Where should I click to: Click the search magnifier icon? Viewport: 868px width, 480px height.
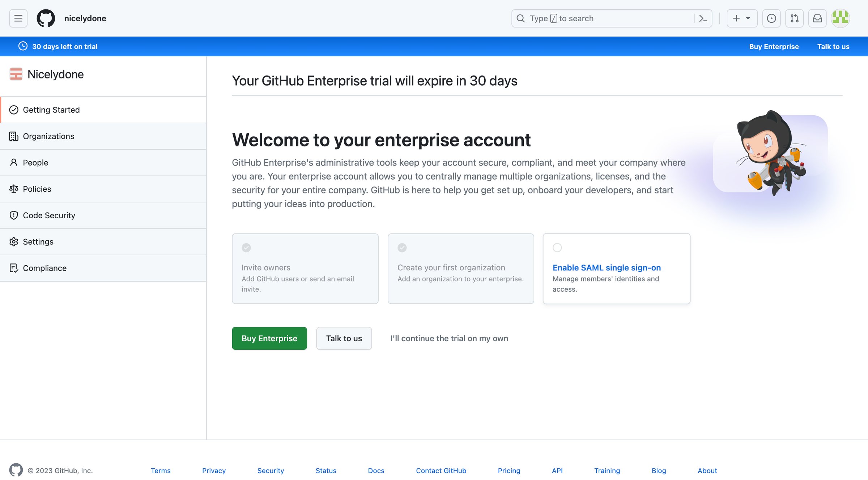point(520,18)
